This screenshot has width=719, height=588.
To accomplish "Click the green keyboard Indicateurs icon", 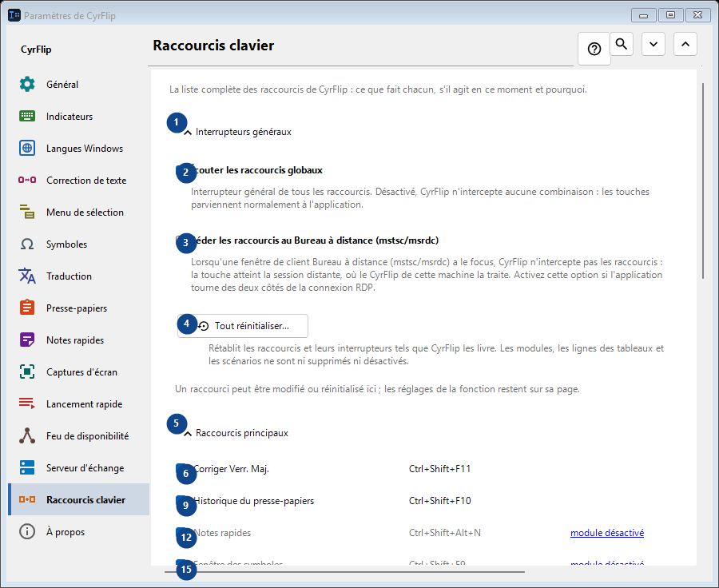I will coord(27,116).
